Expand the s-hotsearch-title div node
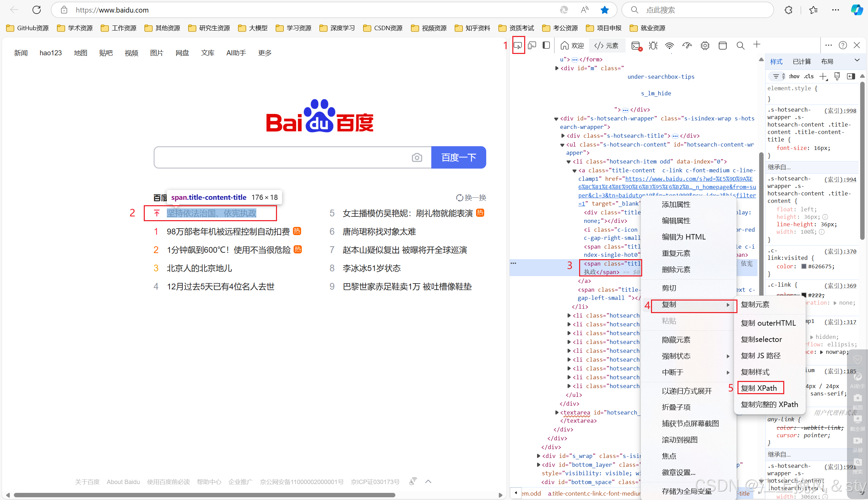The image size is (868, 500). tap(563, 136)
